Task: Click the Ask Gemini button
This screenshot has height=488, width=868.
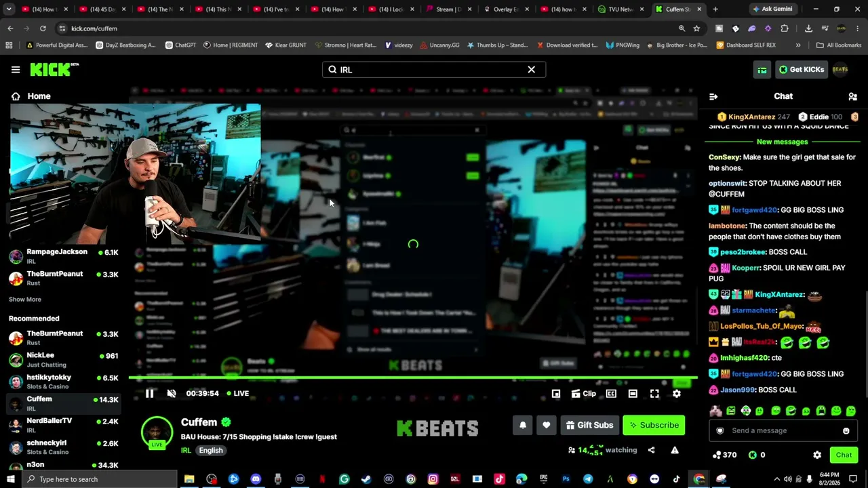Action: coord(772,9)
